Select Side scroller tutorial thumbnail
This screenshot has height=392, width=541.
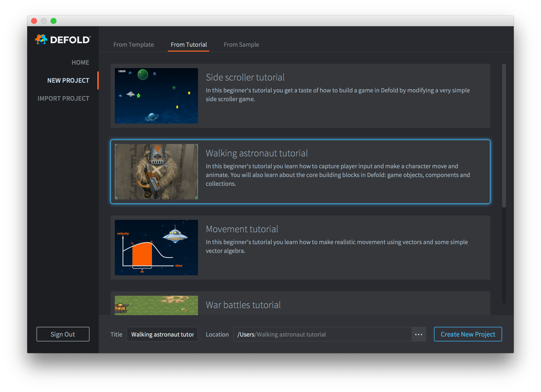[156, 96]
